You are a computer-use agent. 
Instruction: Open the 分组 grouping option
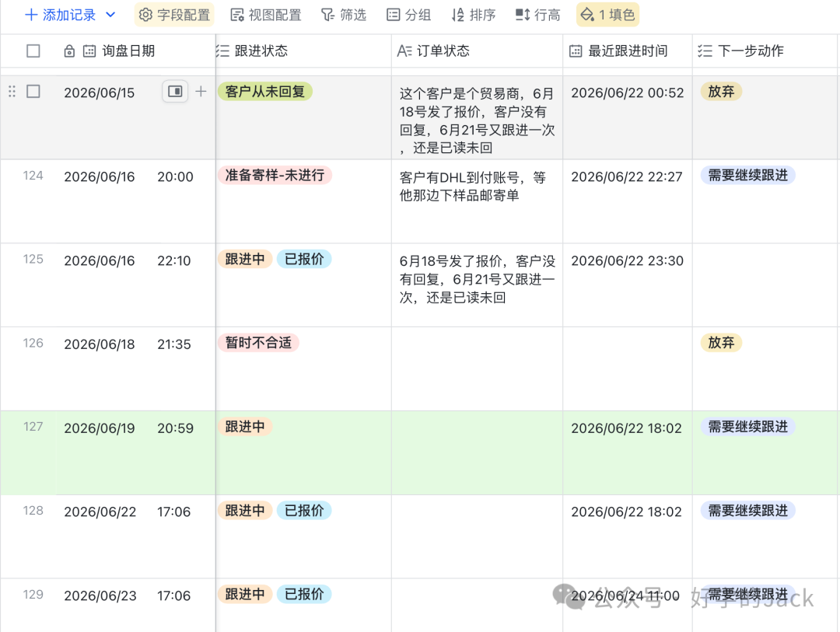pyautogui.click(x=409, y=15)
